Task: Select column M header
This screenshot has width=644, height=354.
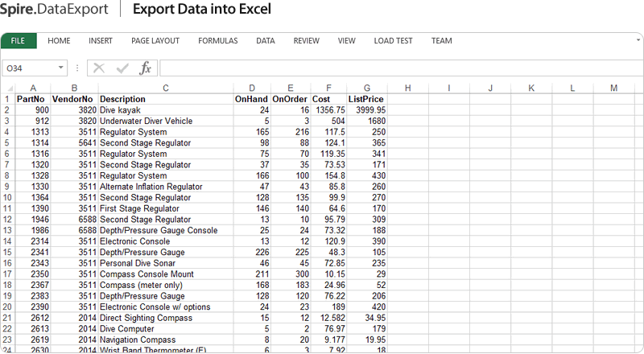Action: pyautogui.click(x=613, y=88)
